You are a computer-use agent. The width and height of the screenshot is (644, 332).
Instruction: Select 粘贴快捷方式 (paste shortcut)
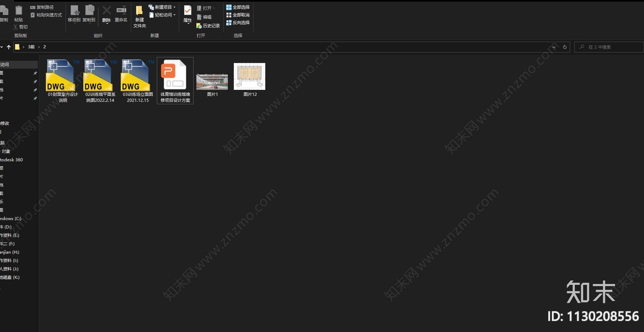46,15
